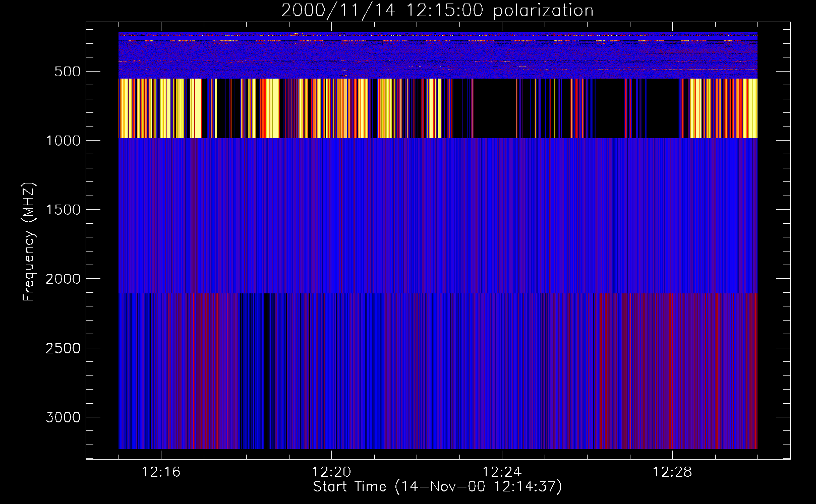Click the 12:28 time tick label
Viewport: 816px width, 504px height.
click(672, 472)
